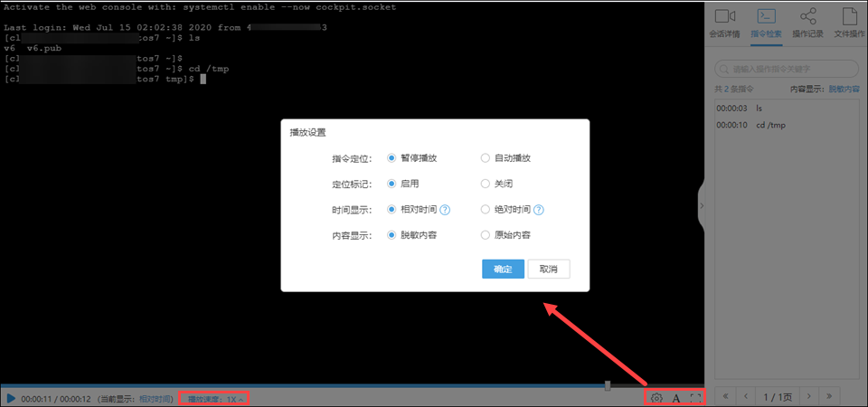
Task: Open the 指令检索 terminal tab icon
Action: coord(766,15)
